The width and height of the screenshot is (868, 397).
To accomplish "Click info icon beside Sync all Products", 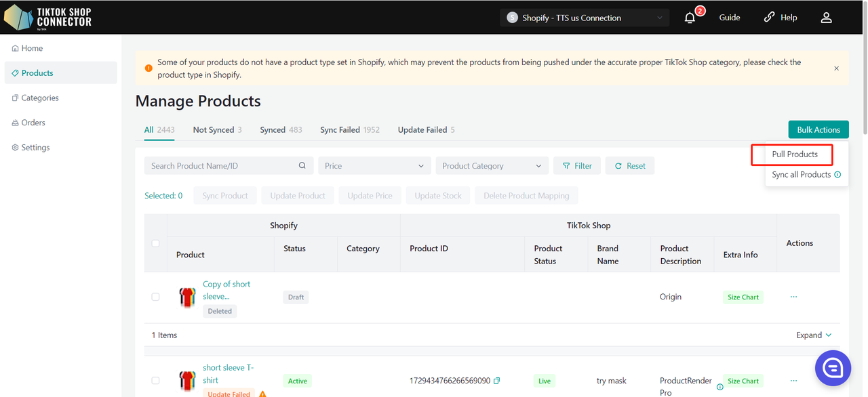I will [837, 175].
